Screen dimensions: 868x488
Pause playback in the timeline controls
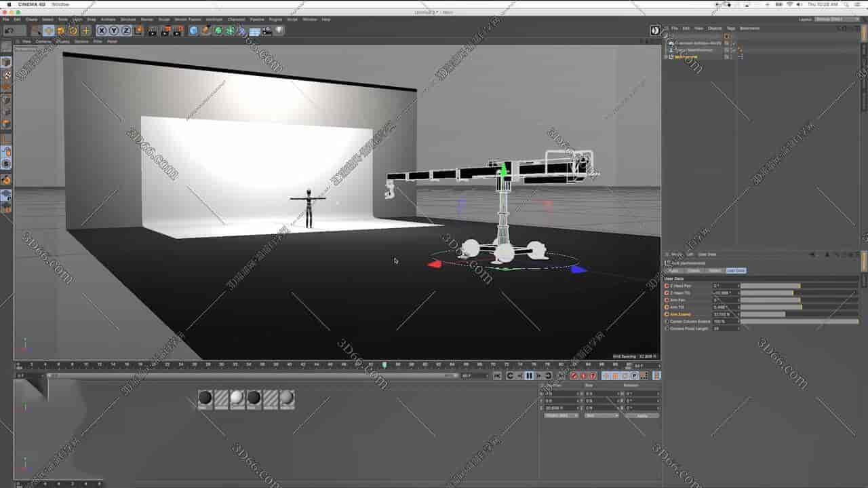pos(529,375)
